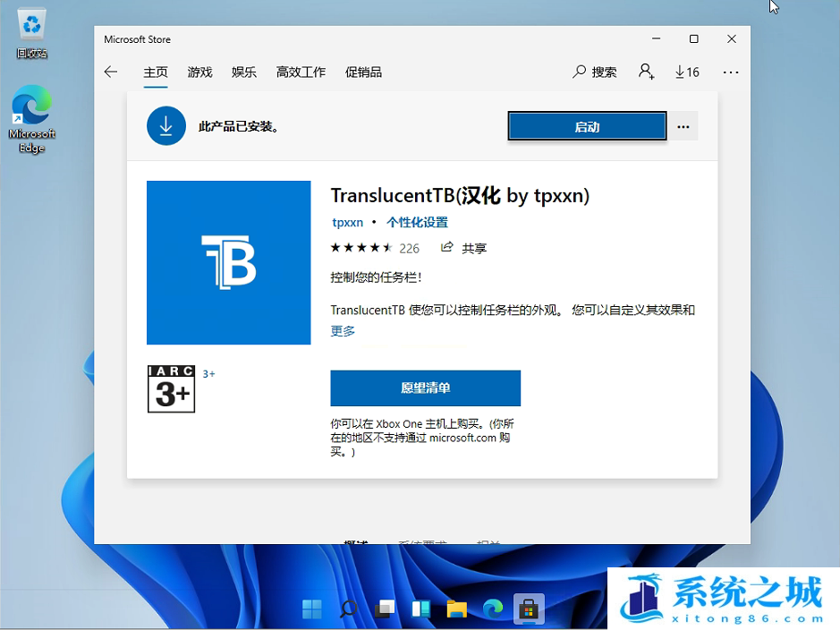Select the 促销品 tab
The height and width of the screenshot is (630, 840).
coord(363,72)
